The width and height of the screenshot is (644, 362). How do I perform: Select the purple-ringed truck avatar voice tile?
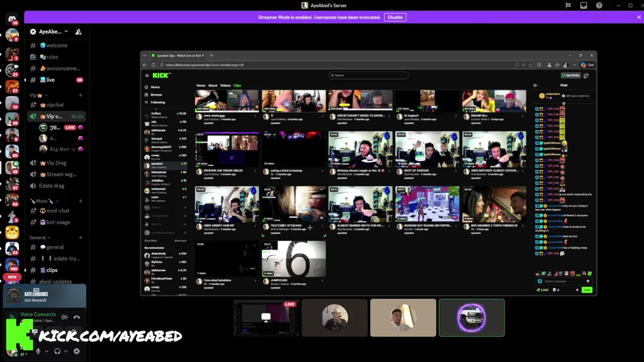tap(471, 318)
